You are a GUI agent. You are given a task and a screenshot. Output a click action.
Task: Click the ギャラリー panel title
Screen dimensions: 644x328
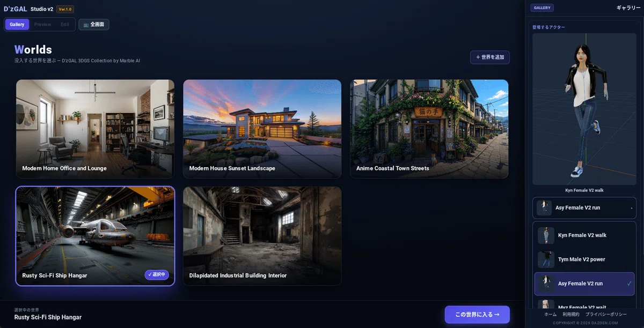coord(628,8)
